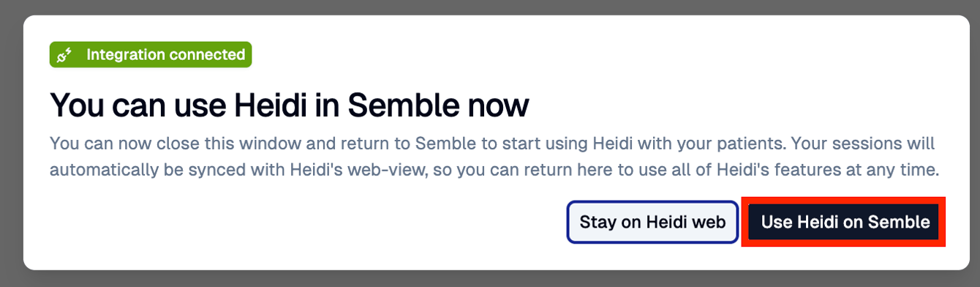Select the Integration connected badge label
980x287 pixels.
tap(151, 55)
